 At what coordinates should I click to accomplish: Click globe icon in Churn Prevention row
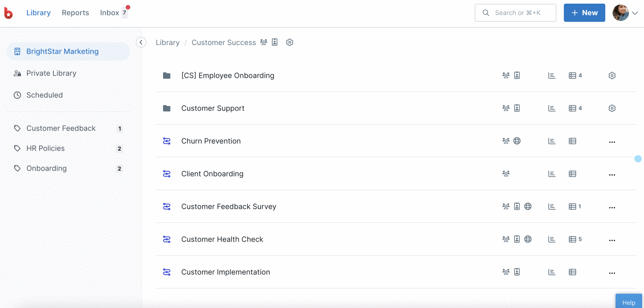517,141
